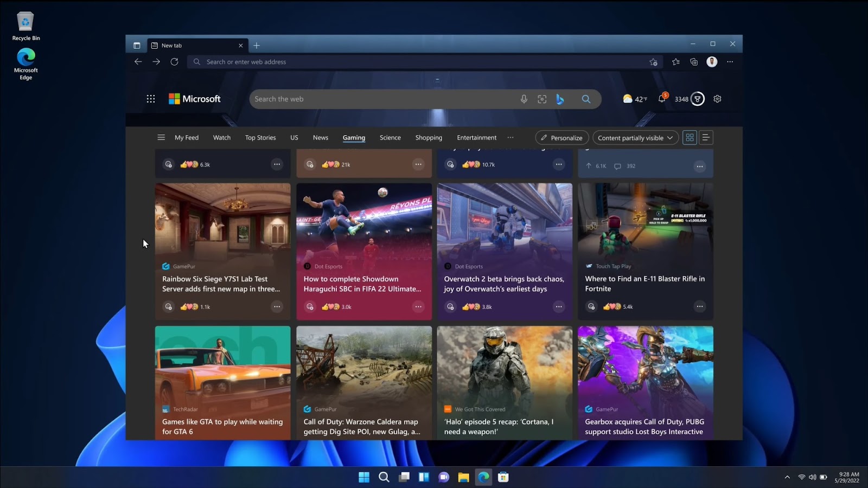Viewport: 868px width, 488px height.
Task: Expand more feed categories ellipsis
Action: pos(510,138)
